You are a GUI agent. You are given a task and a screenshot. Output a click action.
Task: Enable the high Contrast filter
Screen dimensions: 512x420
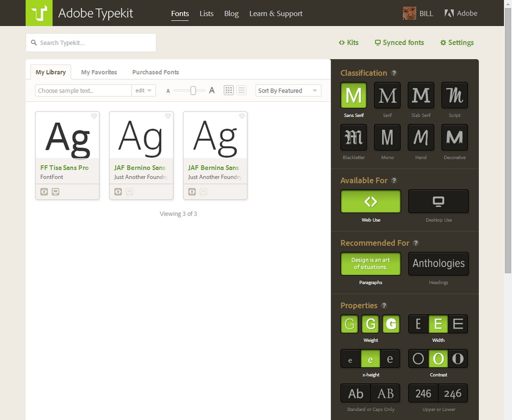(458, 359)
